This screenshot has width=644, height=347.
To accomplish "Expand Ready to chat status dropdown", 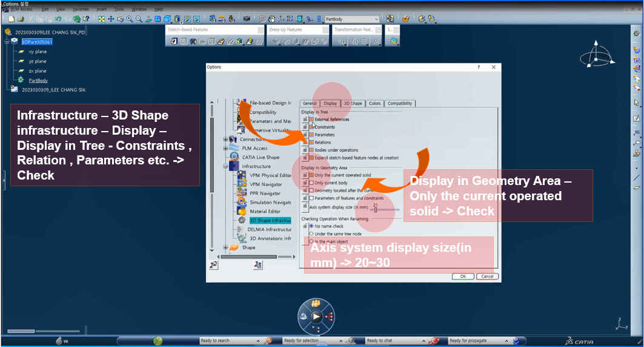I will tap(423, 341).
